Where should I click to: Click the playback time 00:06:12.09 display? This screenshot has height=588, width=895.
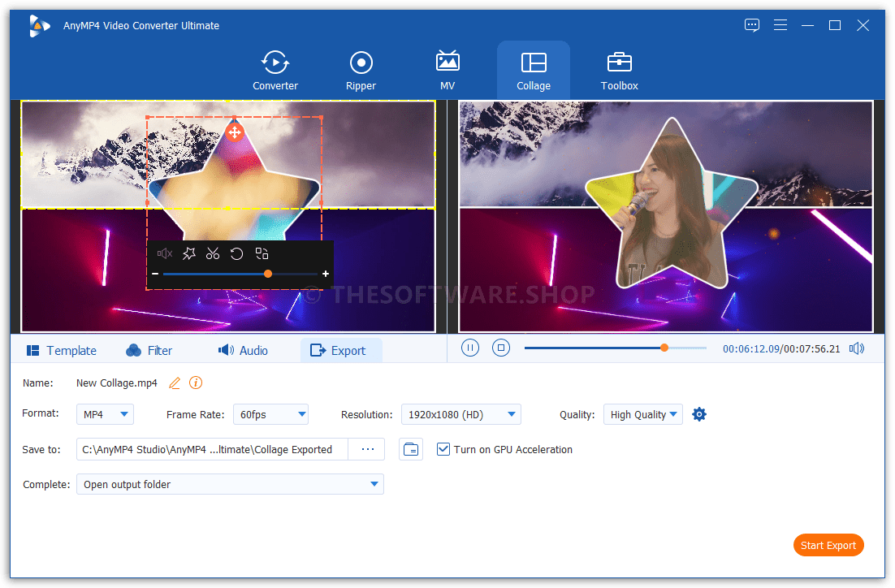coord(750,348)
